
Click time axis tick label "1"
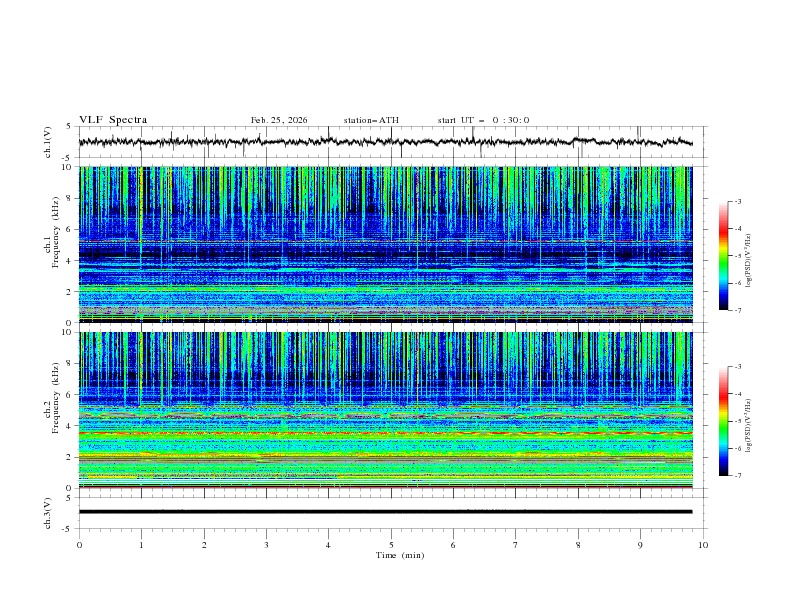pyautogui.click(x=141, y=545)
